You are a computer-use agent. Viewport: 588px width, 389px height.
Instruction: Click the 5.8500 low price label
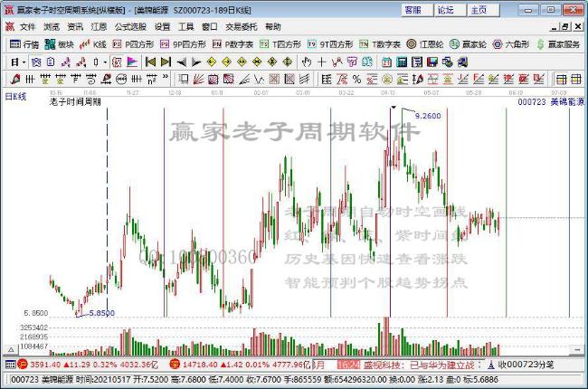pos(101,313)
